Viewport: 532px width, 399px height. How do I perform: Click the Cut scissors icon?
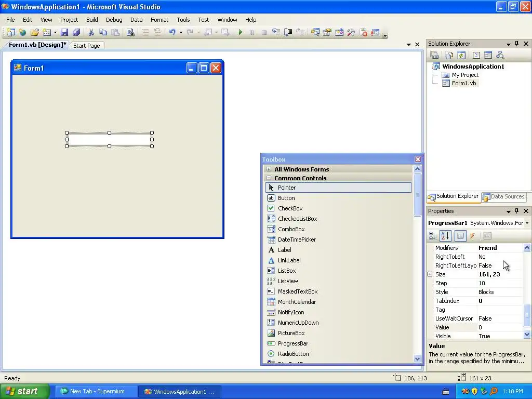(x=91, y=32)
